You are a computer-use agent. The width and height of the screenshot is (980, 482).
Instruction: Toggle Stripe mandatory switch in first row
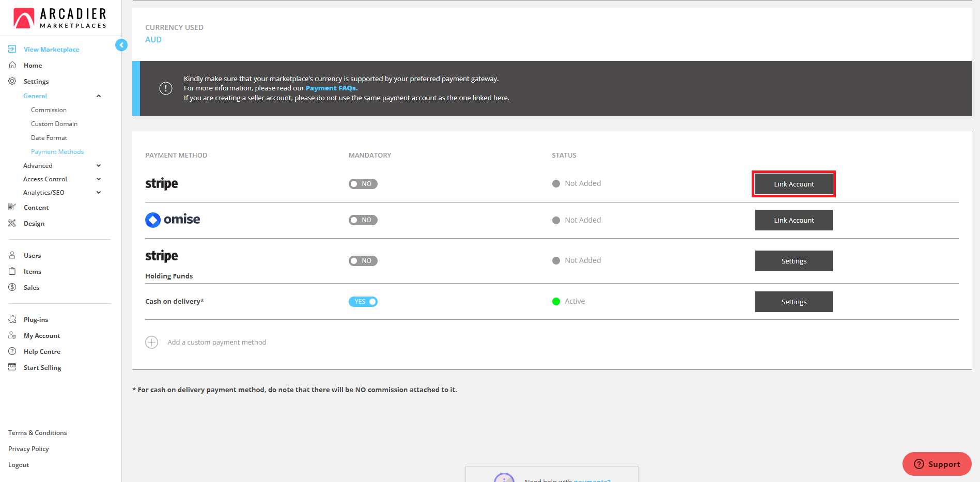[x=363, y=184]
